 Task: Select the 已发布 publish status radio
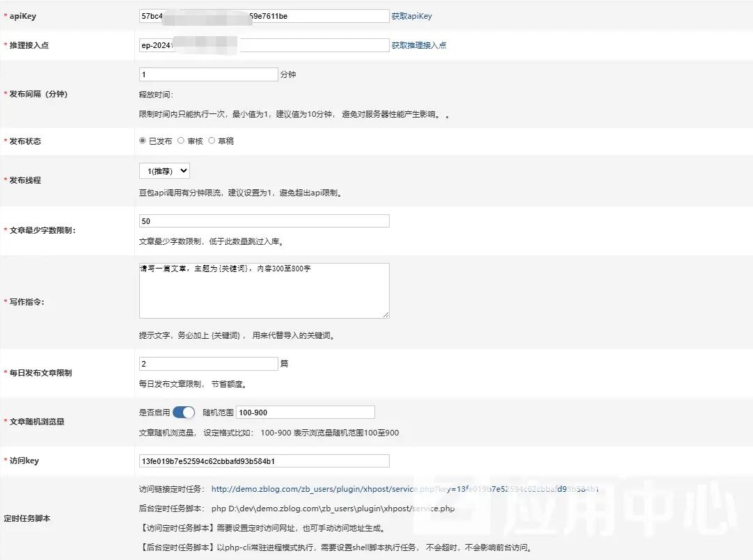pos(143,141)
